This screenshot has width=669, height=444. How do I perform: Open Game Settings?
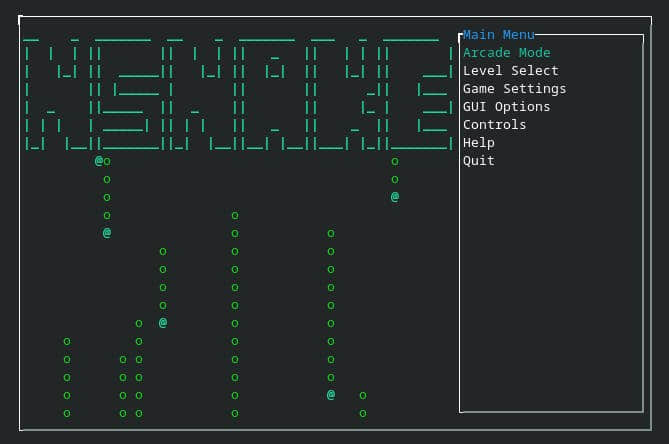514,89
